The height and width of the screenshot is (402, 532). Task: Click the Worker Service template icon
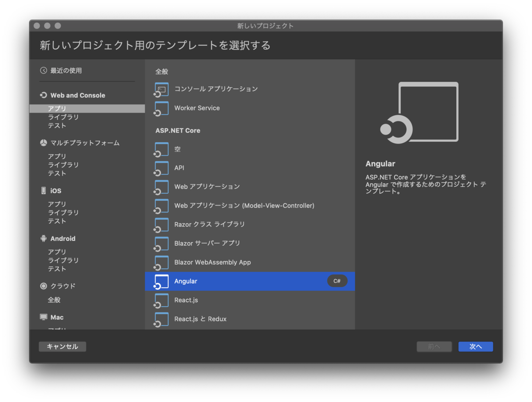click(161, 109)
